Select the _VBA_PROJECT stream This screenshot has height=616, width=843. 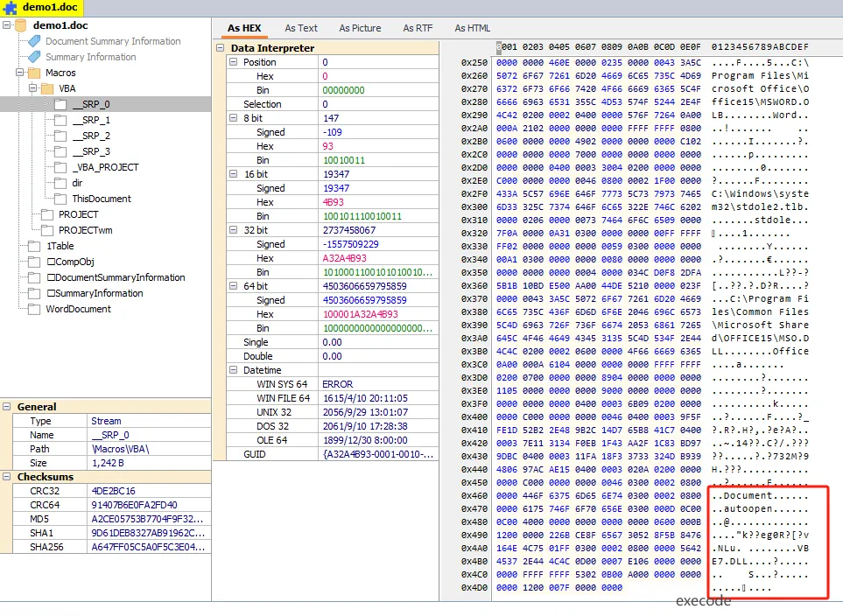point(105,167)
